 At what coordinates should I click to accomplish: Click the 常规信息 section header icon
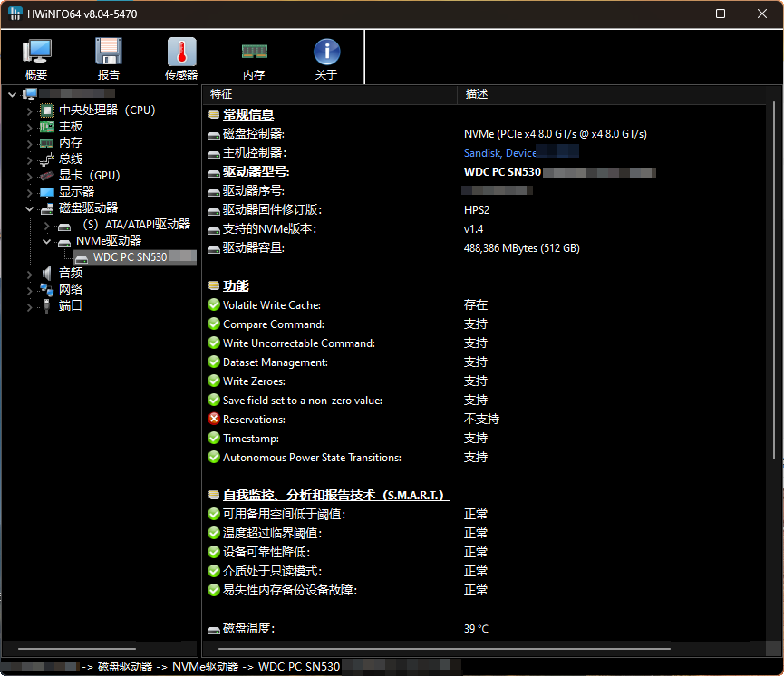214,114
